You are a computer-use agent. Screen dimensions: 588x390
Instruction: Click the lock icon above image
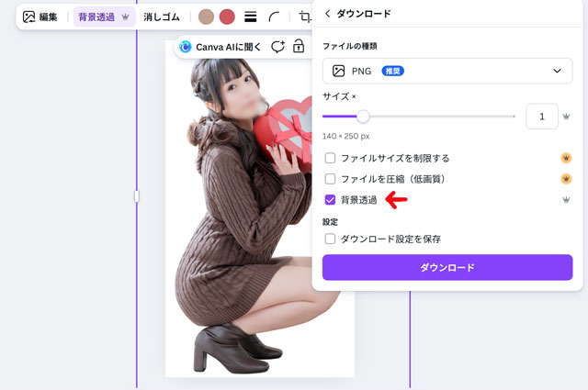click(x=299, y=47)
